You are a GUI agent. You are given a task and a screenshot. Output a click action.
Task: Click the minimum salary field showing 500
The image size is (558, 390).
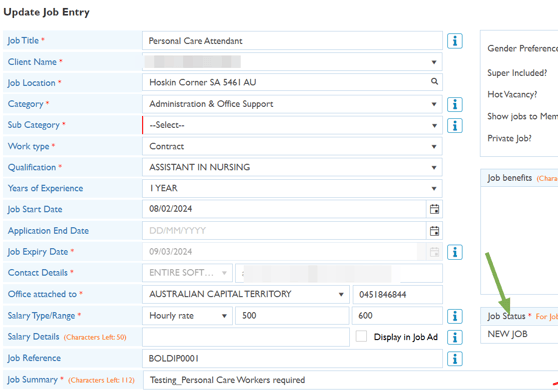click(292, 316)
